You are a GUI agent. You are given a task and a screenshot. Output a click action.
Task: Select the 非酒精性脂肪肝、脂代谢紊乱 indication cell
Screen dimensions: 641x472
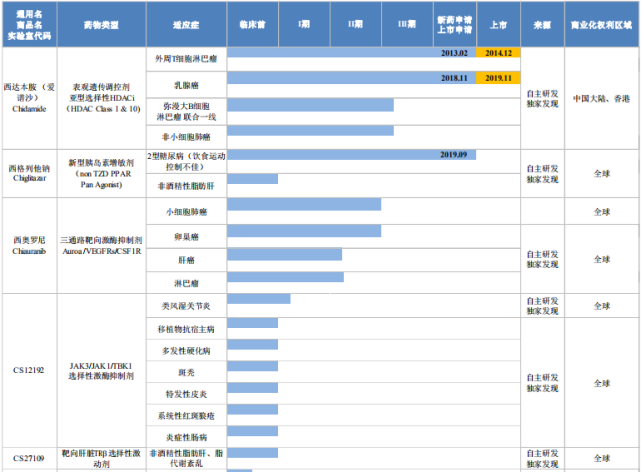tap(186, 459)
